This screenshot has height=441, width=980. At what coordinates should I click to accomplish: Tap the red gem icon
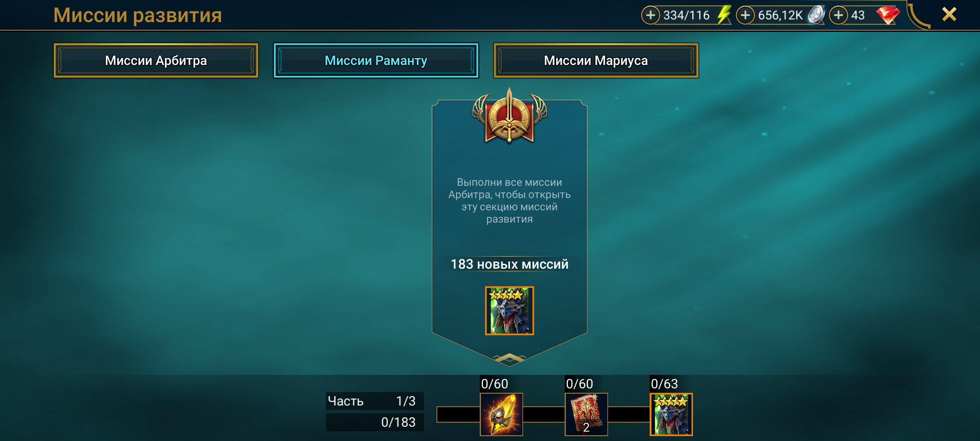pyautogui.click(x=888, y=15)
